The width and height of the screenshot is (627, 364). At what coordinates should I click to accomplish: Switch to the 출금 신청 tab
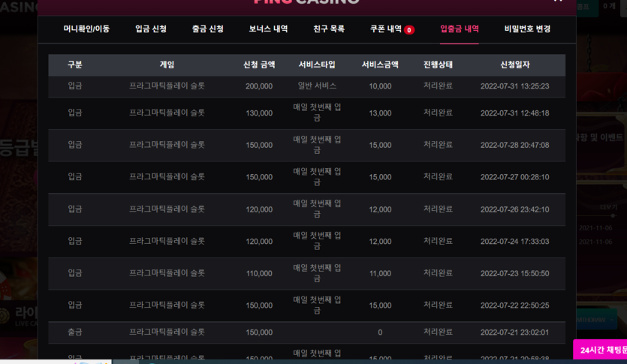click(x=207, y=29)
